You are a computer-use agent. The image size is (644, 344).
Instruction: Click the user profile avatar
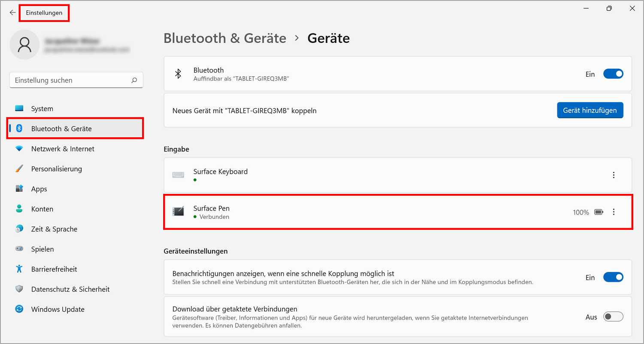[24, 45]
